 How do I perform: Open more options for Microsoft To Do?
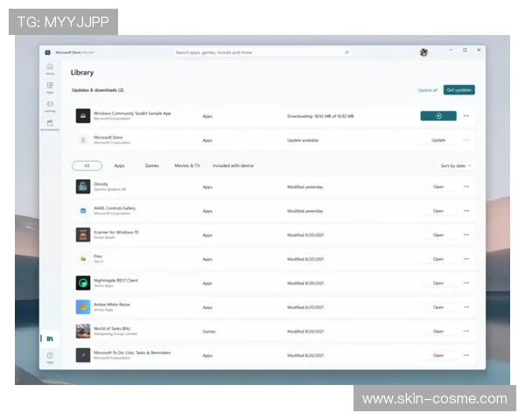pyautogui.click(x=466, y=355)
